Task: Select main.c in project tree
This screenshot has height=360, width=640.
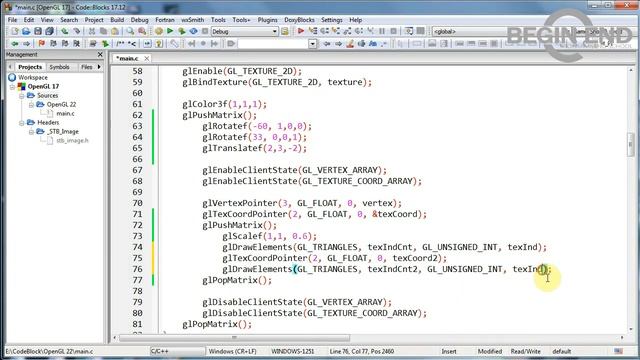Action: coord(65,113)
